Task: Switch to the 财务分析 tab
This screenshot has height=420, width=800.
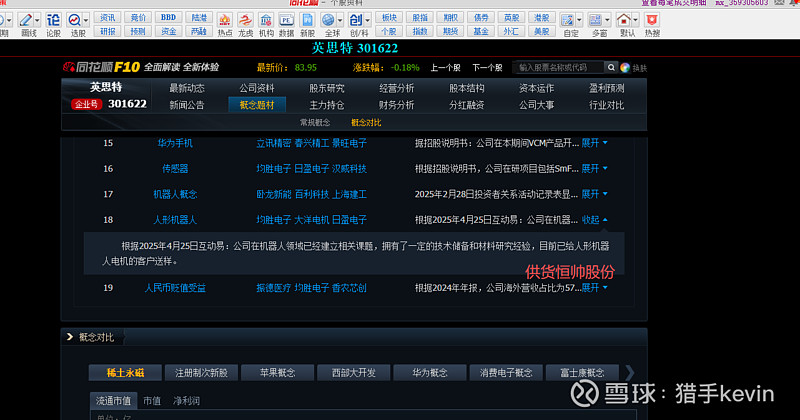Action: click(396, 105)
